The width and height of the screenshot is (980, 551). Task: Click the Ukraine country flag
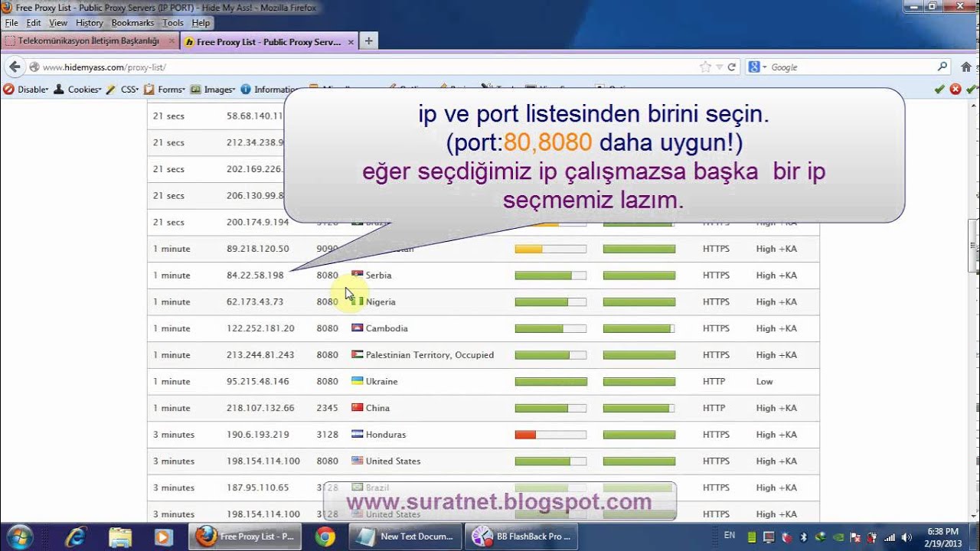(x=357, y=380)
